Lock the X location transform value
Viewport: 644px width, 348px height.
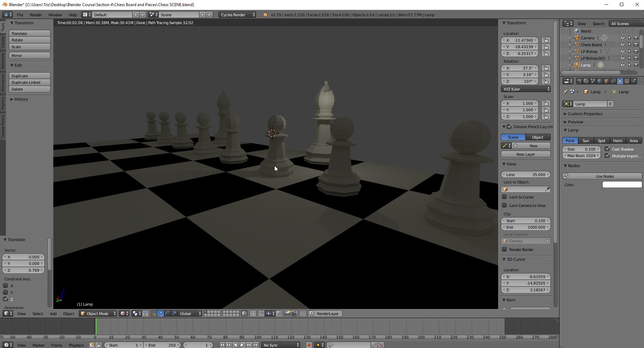(546, 40)
